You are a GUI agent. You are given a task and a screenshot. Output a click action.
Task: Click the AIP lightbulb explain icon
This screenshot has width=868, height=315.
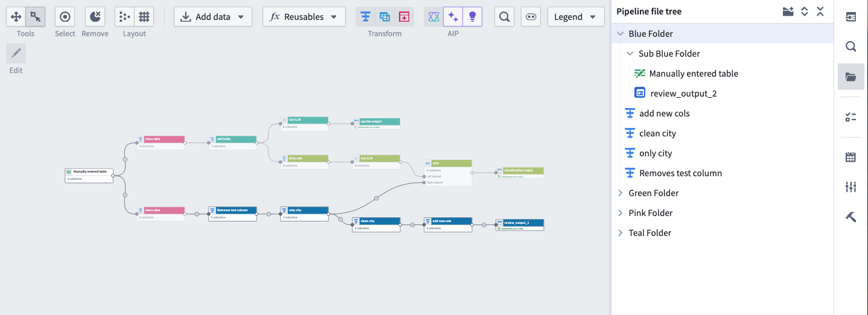tap(472, 17)
